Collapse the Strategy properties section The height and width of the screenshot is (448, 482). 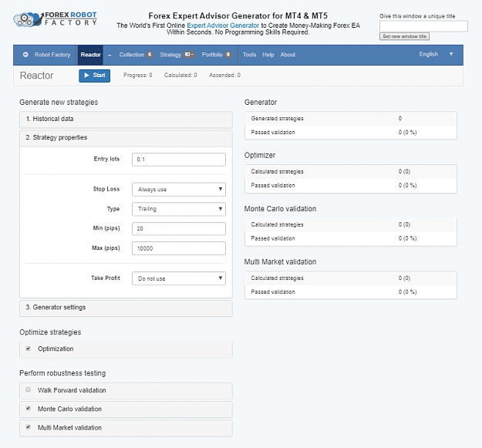click(126, 138)
